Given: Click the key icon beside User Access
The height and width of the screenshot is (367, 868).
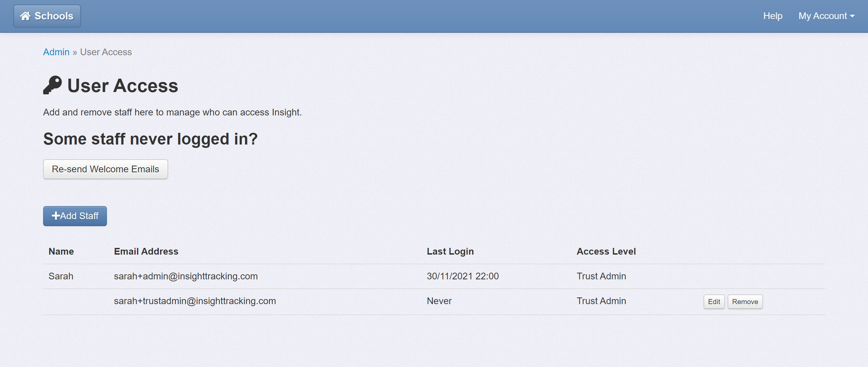Looking at the screenshot, I should (52, 85).
